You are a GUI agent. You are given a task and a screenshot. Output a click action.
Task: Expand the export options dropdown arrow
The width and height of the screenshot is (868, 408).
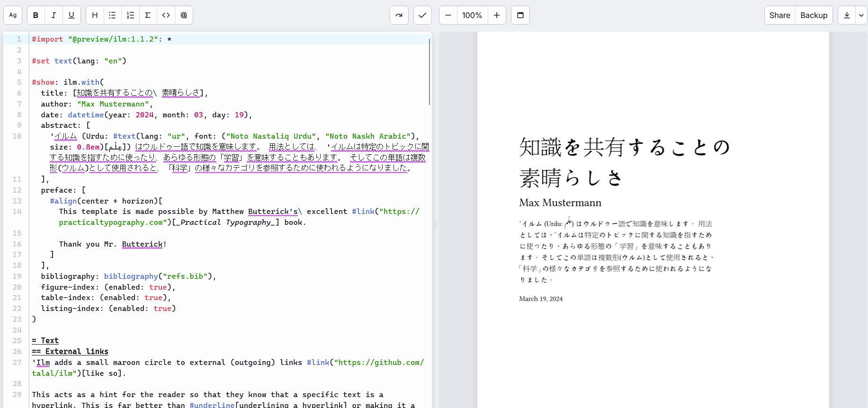pos(861,15)
